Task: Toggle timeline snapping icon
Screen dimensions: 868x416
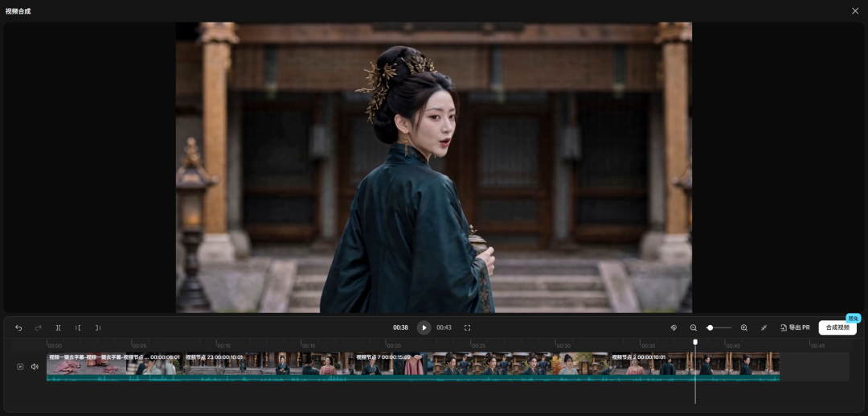Action: 674,328
